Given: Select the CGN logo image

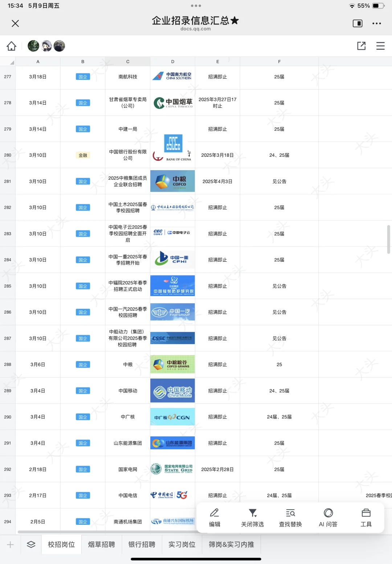Looking at the screenshot, I should click(x=172, y=417).
